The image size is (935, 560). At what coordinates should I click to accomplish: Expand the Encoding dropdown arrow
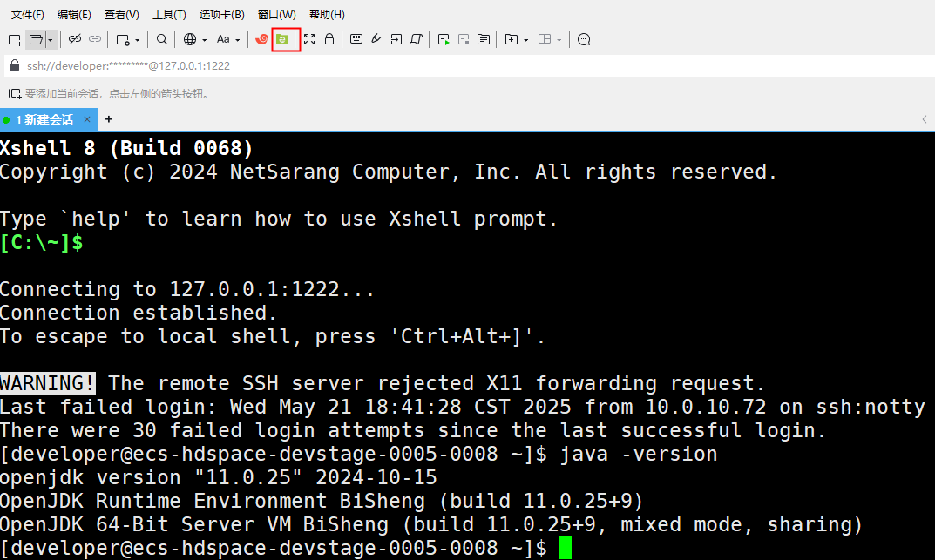pos(205,40)
